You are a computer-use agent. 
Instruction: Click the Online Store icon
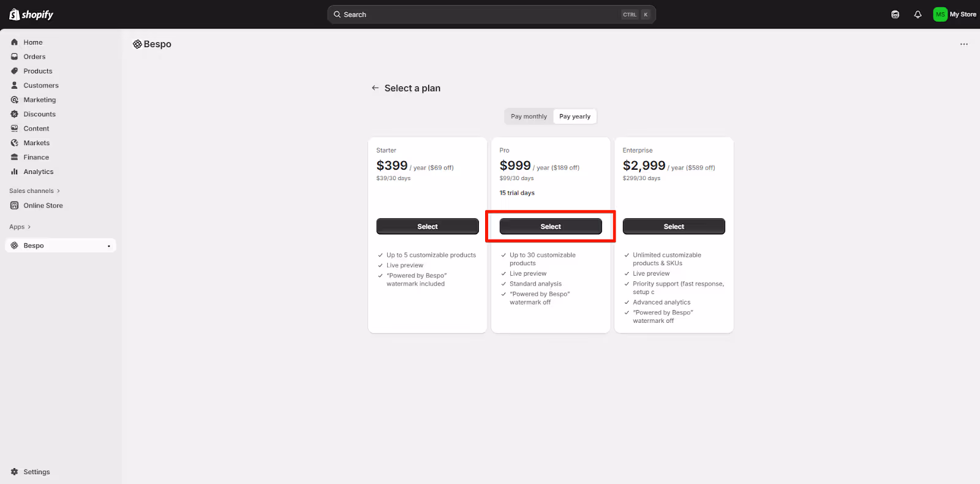click(x=15, y=205)
